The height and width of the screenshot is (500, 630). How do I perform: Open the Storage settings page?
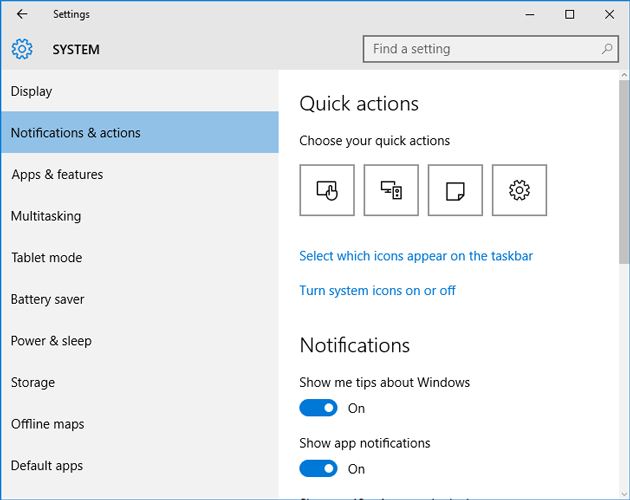pyautogui.click(x=33, y=382)
